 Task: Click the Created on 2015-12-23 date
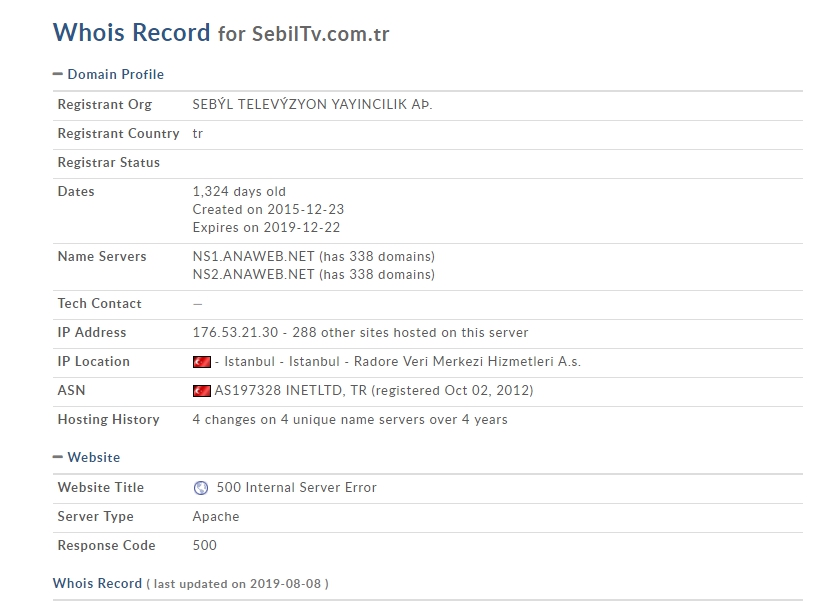pos(268,209)
